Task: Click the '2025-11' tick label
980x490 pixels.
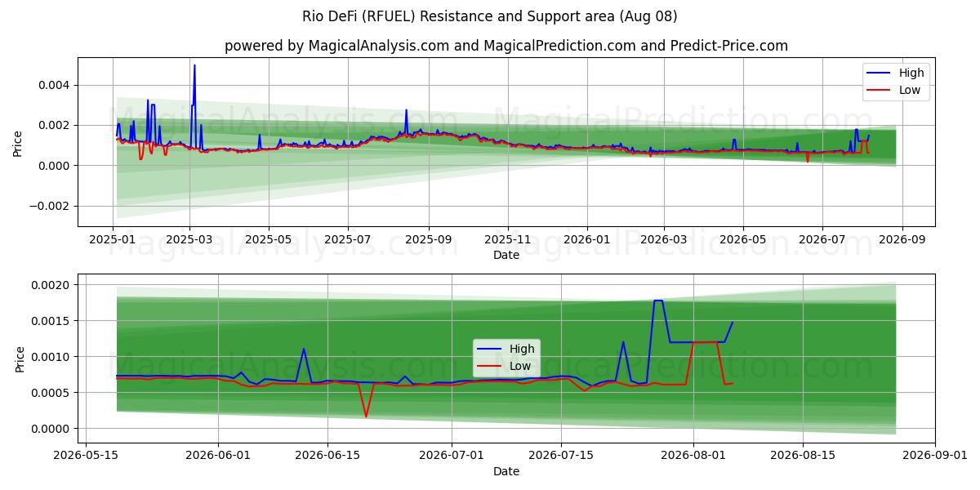Action: (509, 239)
